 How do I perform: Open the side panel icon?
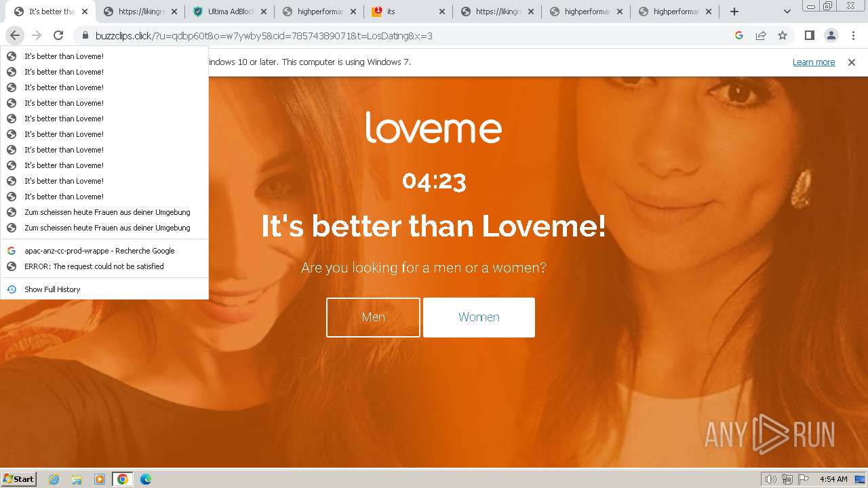point(809,36)
